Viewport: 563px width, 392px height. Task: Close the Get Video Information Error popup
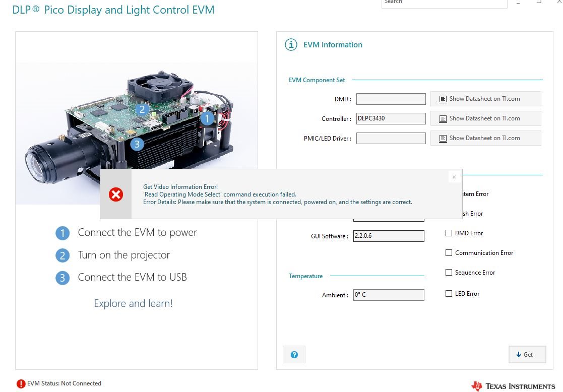point(454,177)
